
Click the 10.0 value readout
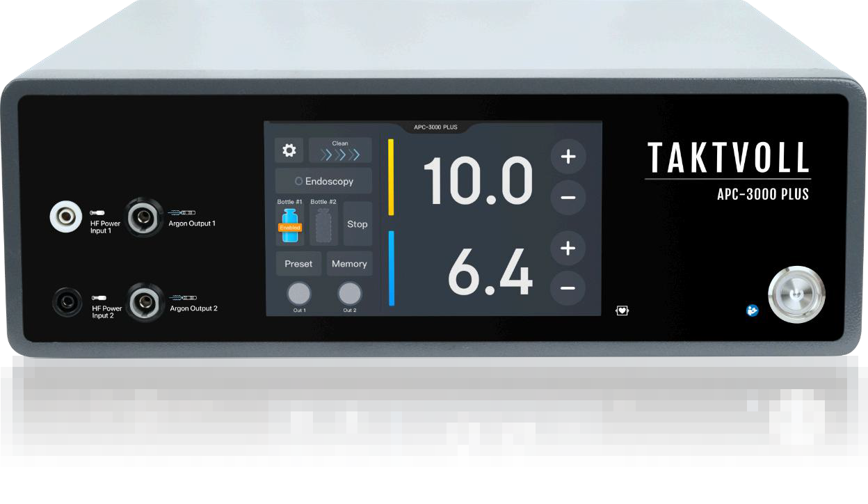pos(479,180)
